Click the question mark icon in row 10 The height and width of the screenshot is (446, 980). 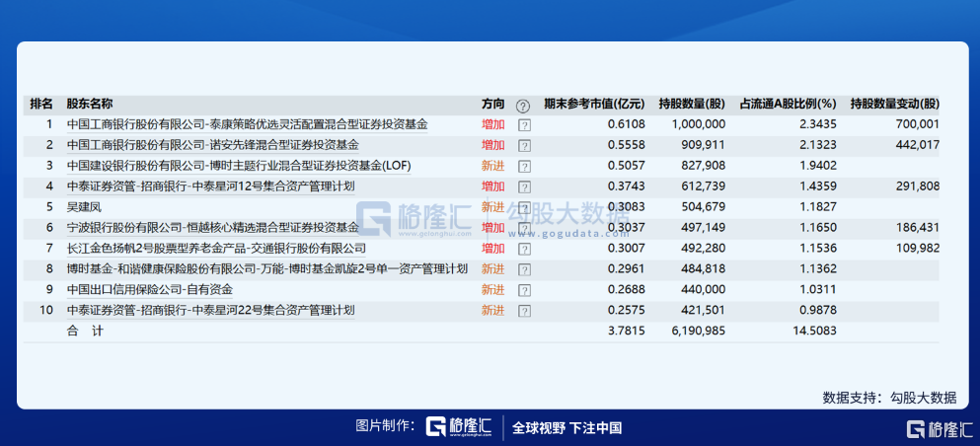[x=524, y=311]
